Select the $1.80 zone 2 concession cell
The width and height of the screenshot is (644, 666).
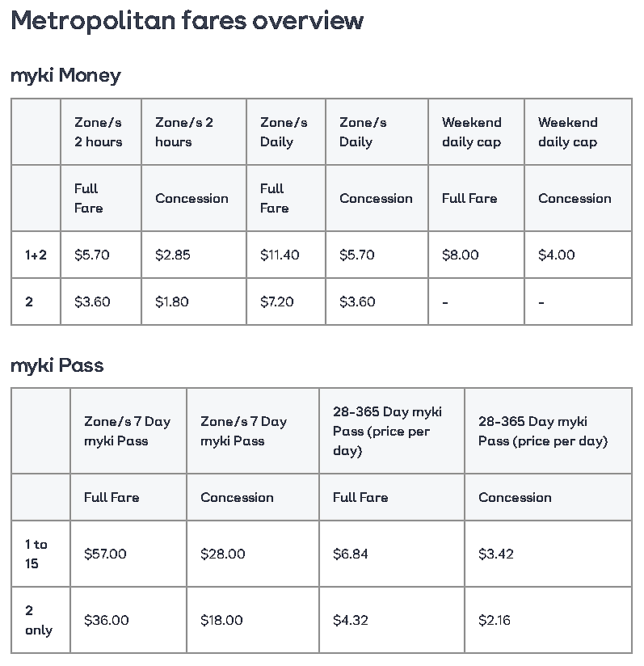[x=194, y=301]
